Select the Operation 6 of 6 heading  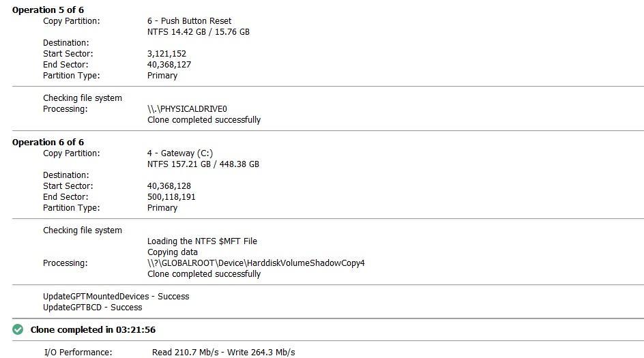pyautogui.click(x=48, y=142)
